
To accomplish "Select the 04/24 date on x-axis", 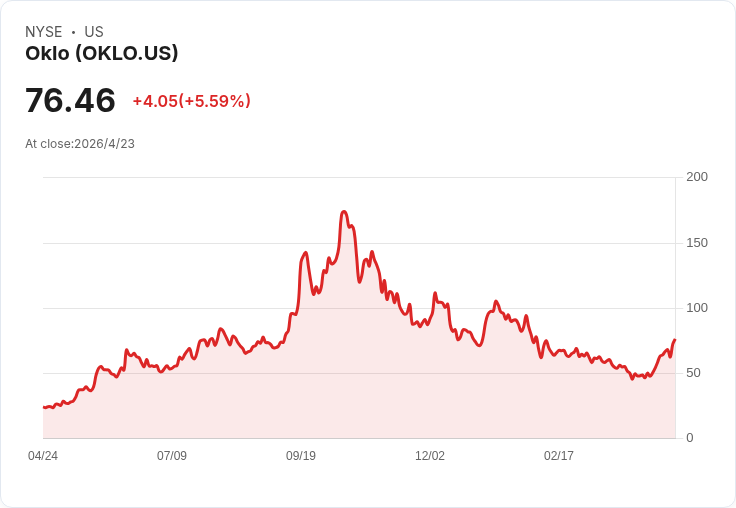I will coord(43,456).
